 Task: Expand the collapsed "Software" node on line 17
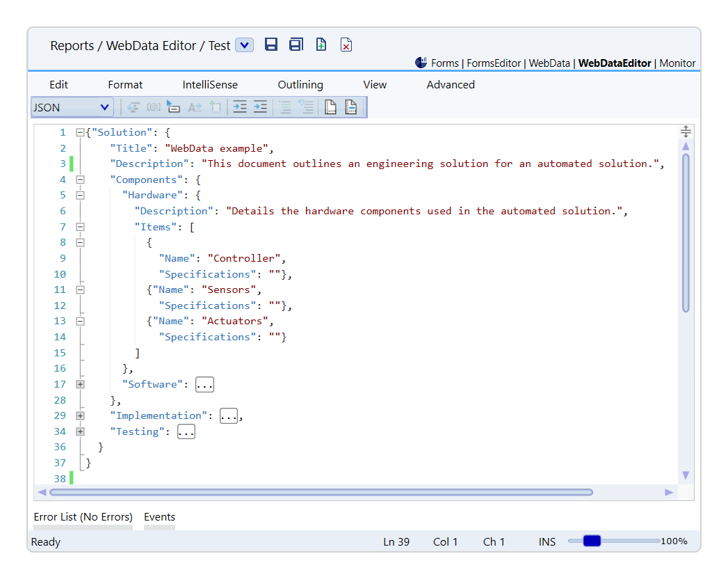(80, 384)
